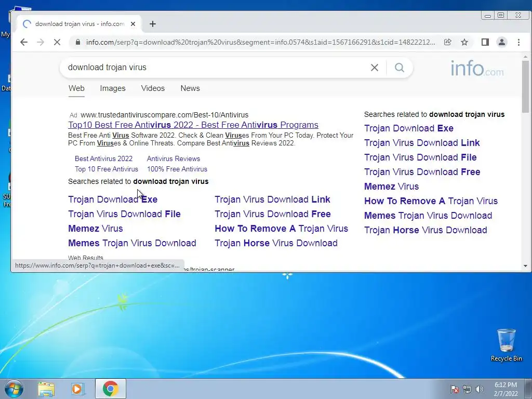The height and width of the screenshot is (399, 532).
Task: Stop loading the page
Action: [x=57, y=42]
